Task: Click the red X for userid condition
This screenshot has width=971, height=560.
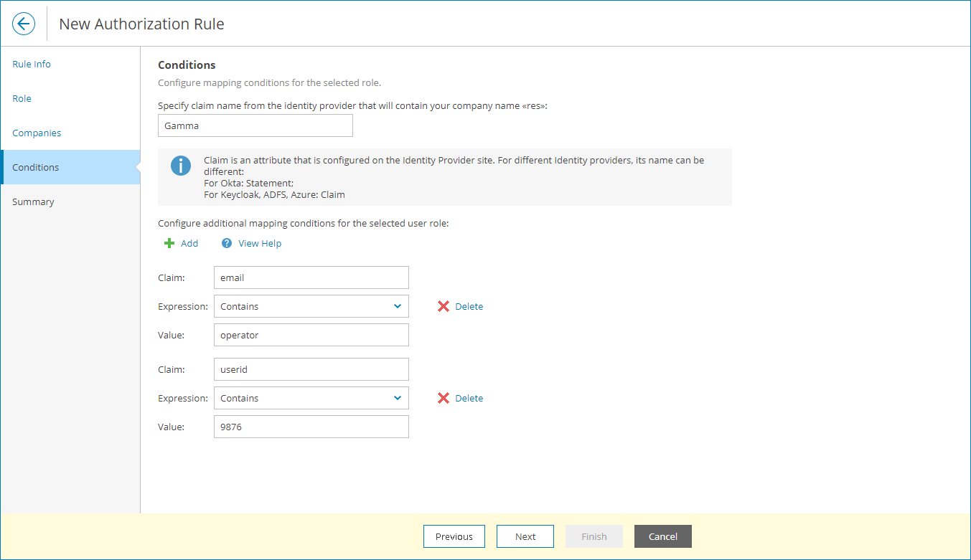Action: tap(444, 398)
